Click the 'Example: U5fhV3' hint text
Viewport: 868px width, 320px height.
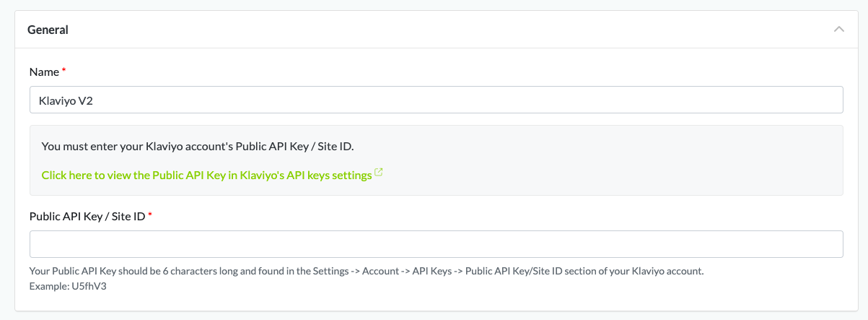coord(68,286)
